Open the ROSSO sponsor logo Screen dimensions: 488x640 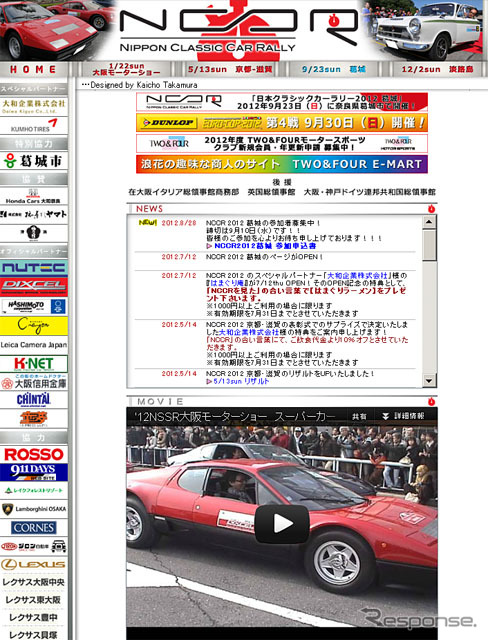[34, 454]
